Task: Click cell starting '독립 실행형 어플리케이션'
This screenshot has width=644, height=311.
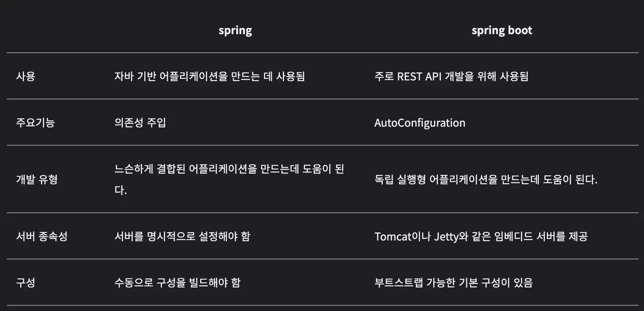Action: pos(486,179)
